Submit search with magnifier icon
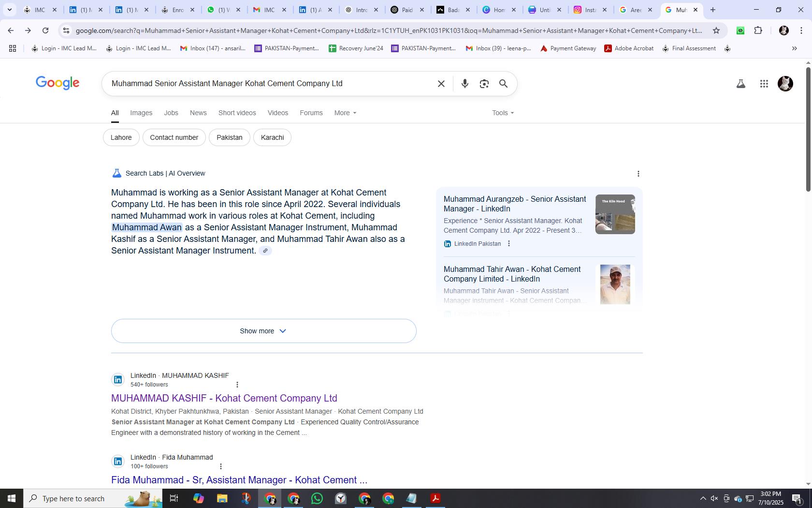 503,84
